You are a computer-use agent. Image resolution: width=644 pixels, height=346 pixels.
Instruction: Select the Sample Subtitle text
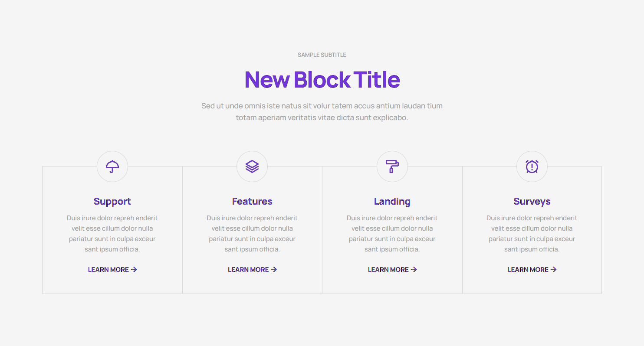[x=322, y=55]
